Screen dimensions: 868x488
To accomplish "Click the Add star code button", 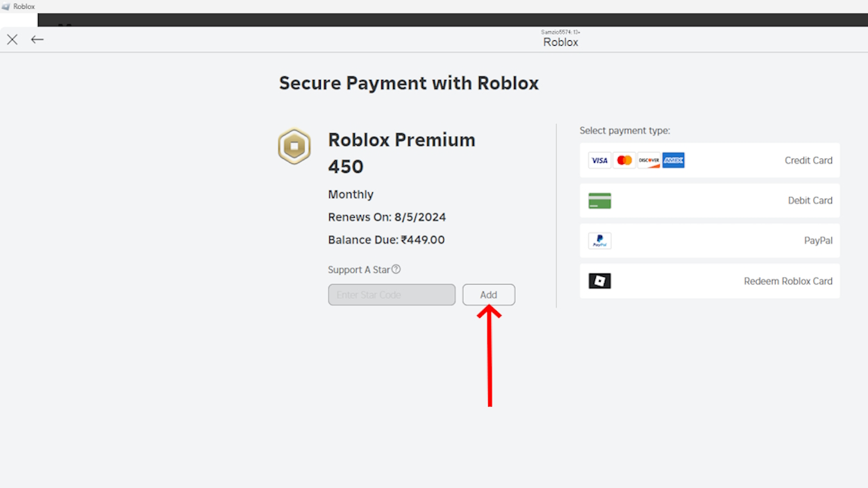I will 489,294.
